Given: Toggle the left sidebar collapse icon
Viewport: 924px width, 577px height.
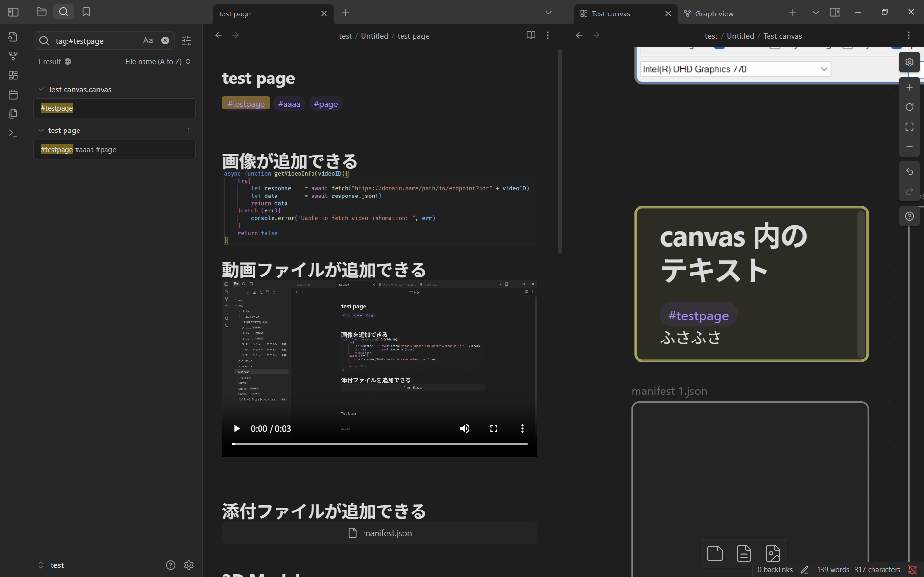Looking at the screenshot, I should point(13,12).
